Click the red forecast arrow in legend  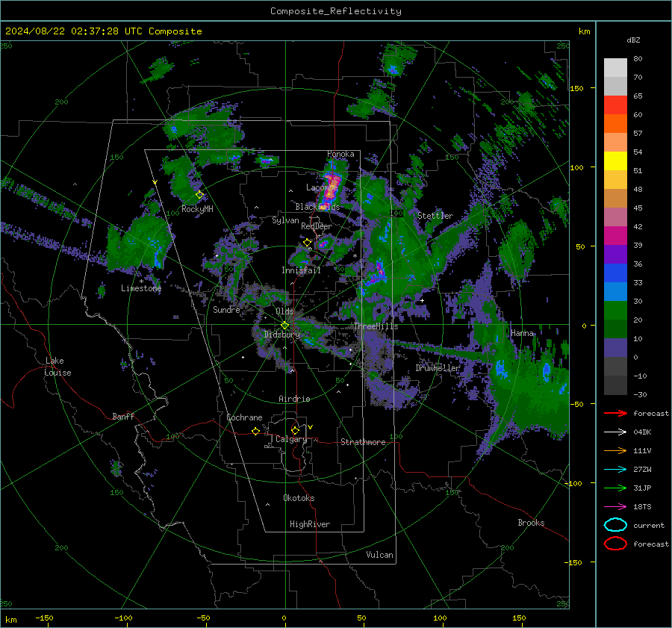pyautogui.click(x=615, y=413)
